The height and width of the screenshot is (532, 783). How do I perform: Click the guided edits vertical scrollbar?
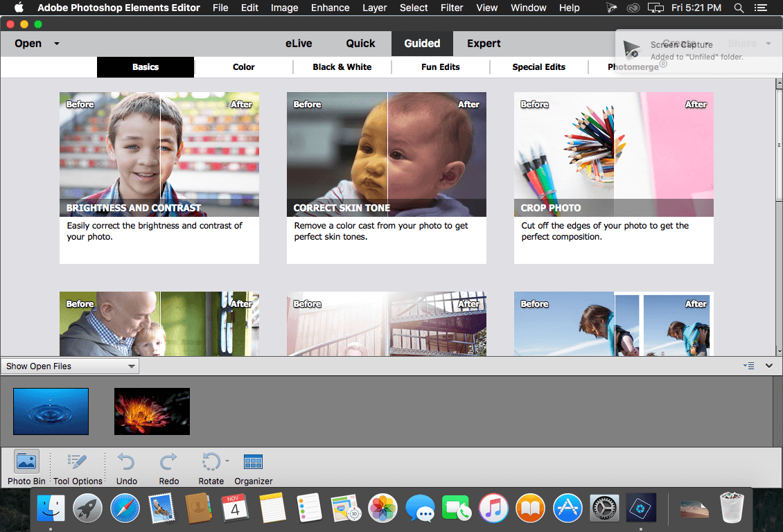pyautogui.click(x=779, y=145)
